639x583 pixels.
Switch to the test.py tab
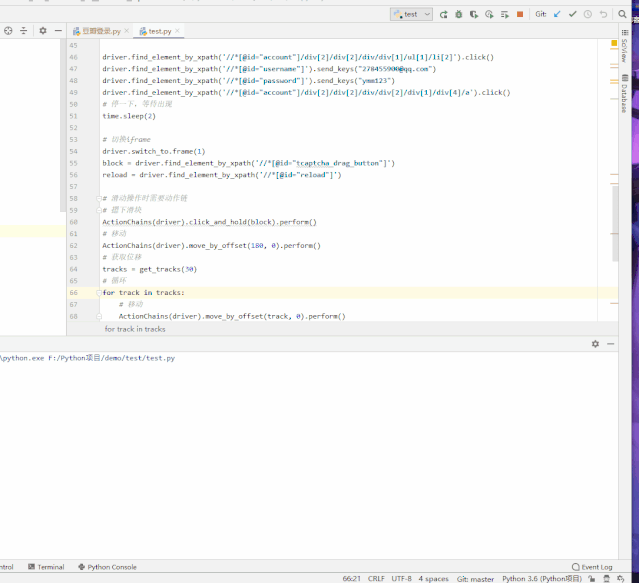(x=160, y=31)
